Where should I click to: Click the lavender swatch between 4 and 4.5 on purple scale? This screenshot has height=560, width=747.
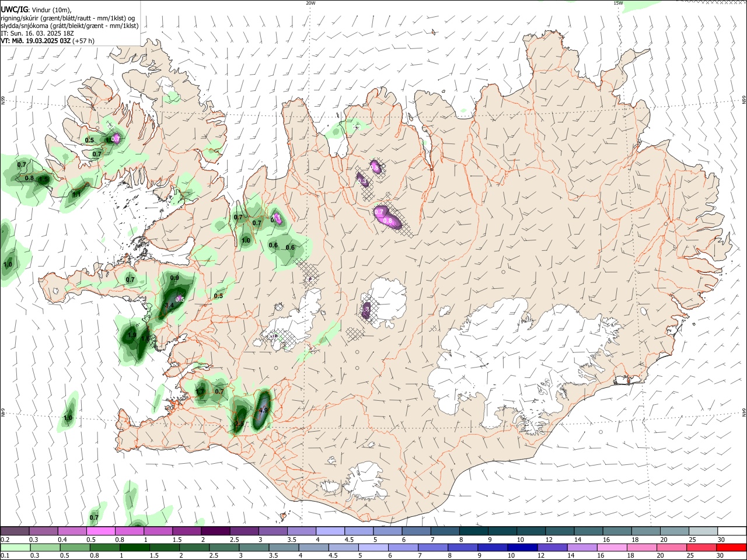coord(330,531)
